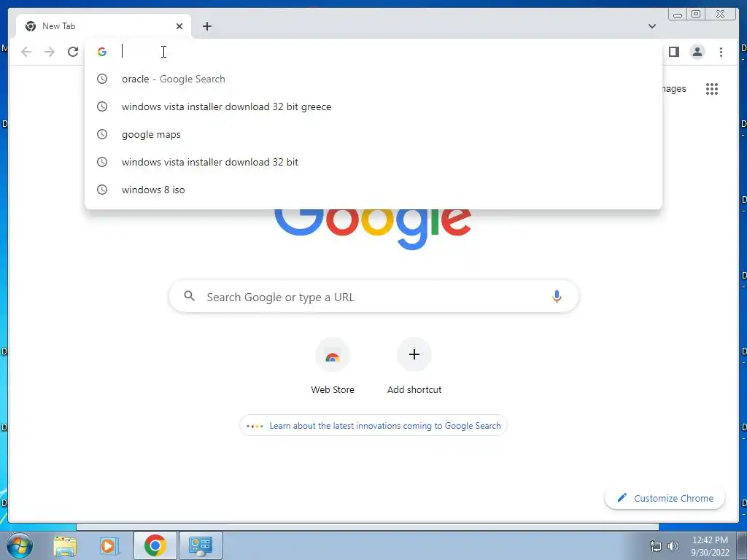Open the Images link
This screenshot has height=560, width=747.
coord(674,88)
